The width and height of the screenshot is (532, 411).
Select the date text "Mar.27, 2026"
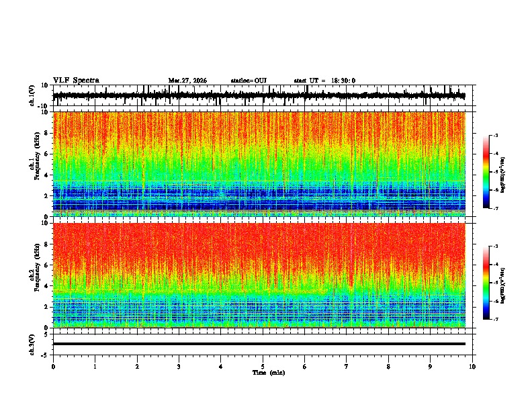coord(187,81)
